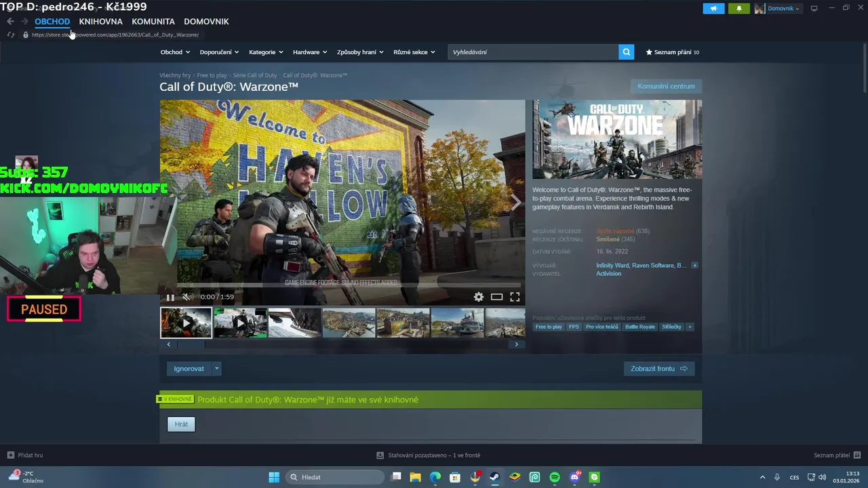Click the FPS tag
The height and width of the screenshot is (488, 868).
(x=574, y=327)
